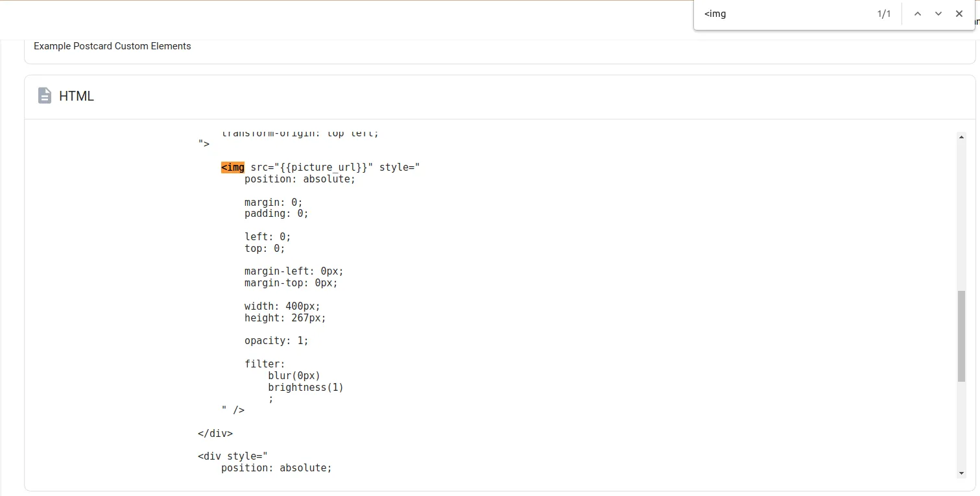
Task: Click the scrollbar up arrow of code viewer
Action: click(x=962, y=136)
